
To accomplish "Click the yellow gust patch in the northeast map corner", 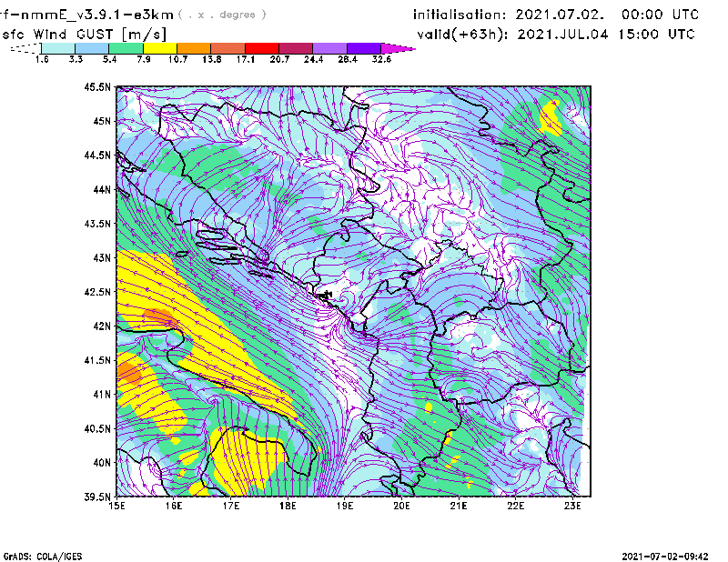I will point(551,118).
